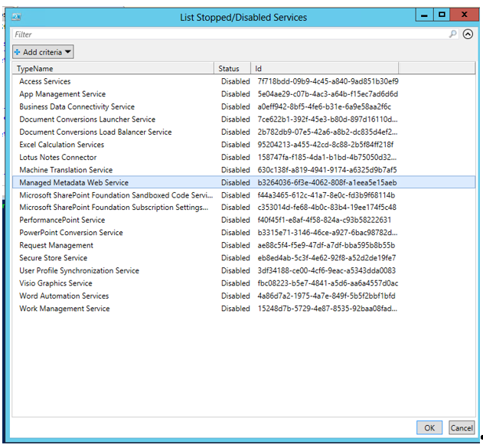Click the Id starting with 630c138f
The height and width of the screenshot is (448, 483).
pyautogui.click(x=327, y=170)
